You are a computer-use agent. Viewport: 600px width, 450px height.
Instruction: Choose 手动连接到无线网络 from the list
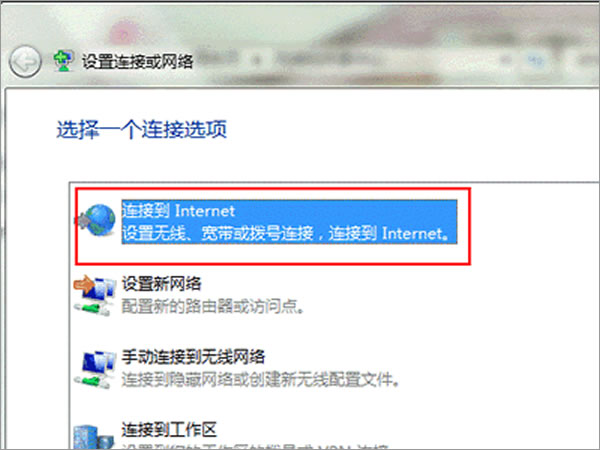click(193, 357)
